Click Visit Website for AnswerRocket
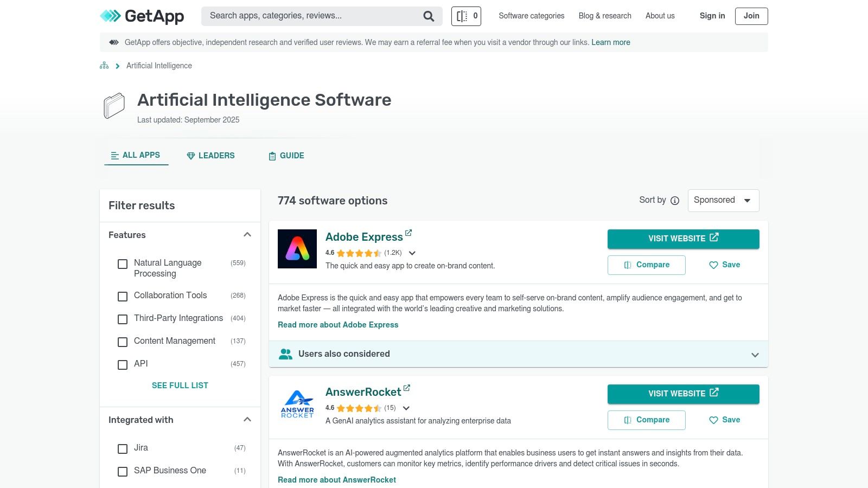The image size is (868, 488). click(x=683, y=394)
